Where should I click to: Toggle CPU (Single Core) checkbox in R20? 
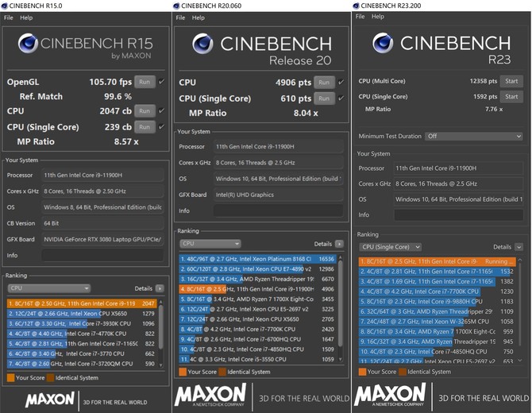click(341, 98)
